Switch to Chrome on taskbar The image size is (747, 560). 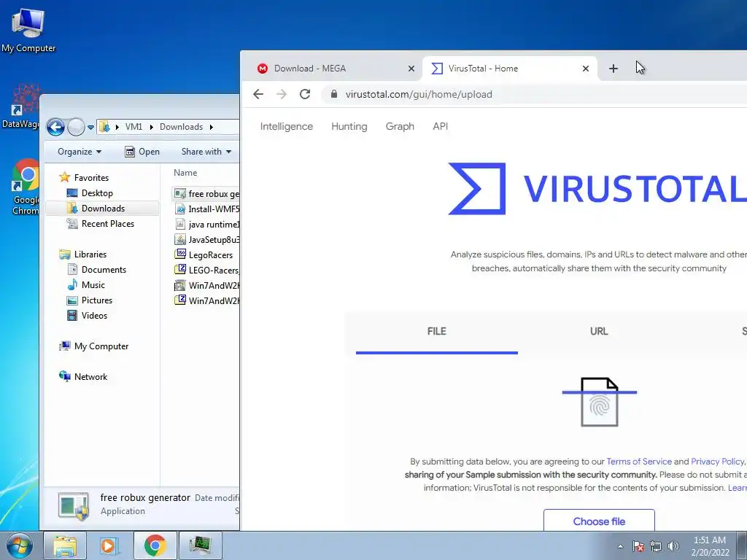(x=155, y=545)
